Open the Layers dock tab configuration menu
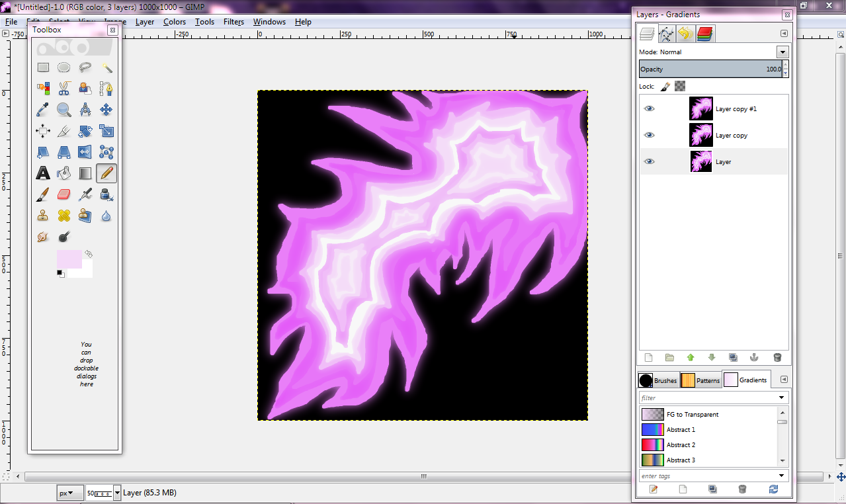The width and height of the screenshot is (846, 504). click(784, 34)
